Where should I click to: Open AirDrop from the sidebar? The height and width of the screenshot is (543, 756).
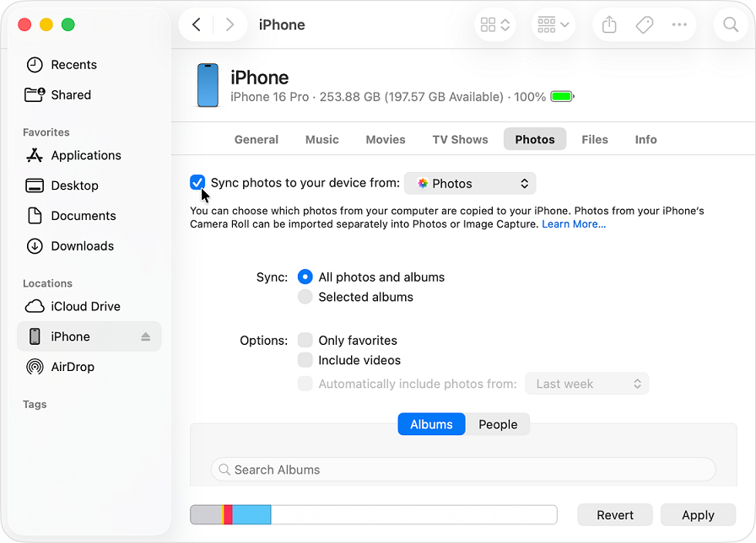[x=72, y=367]
